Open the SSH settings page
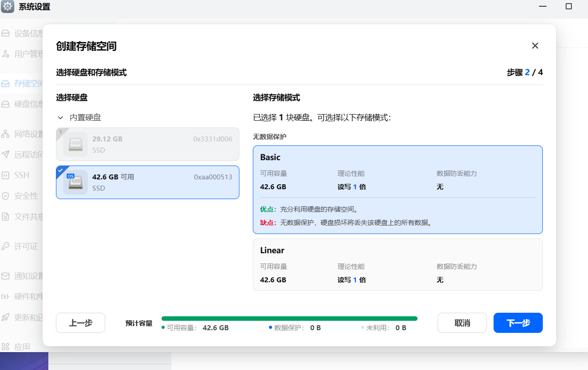 [x=21, y=175]
